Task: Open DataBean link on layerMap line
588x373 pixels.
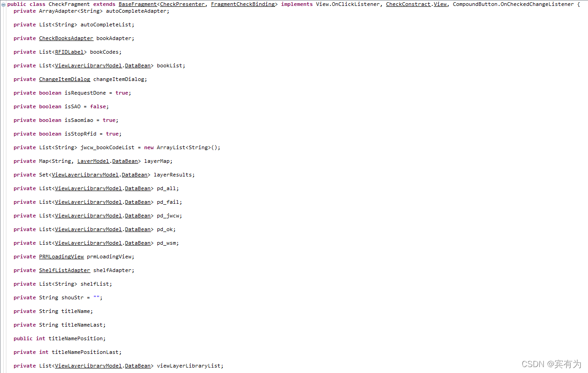Action: [x=125, y=161]
